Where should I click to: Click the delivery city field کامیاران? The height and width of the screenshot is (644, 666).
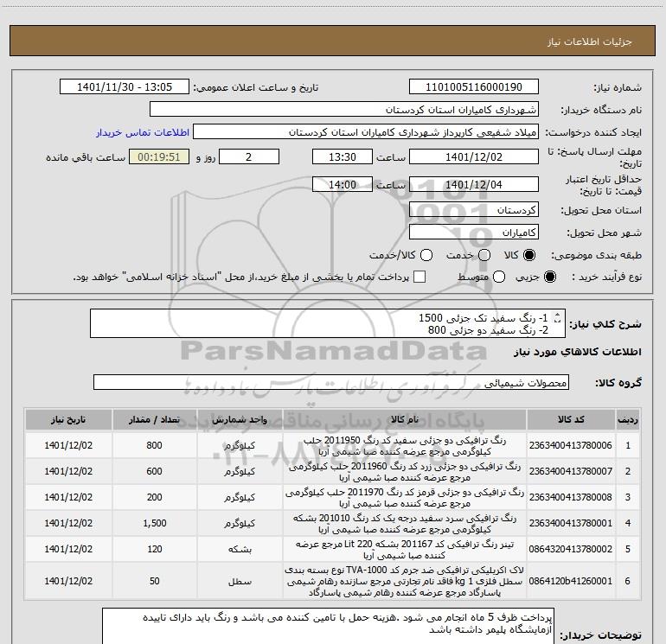click(474, 233)
